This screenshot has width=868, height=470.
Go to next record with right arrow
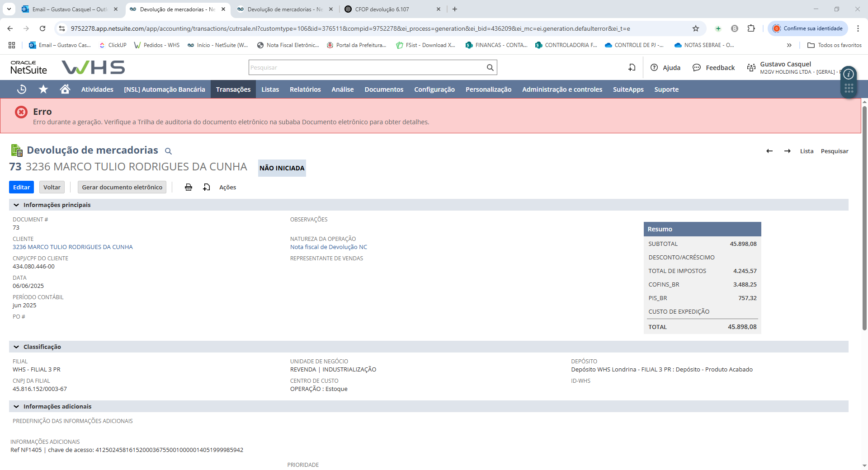pyautogui.click(x=788, y=151)
